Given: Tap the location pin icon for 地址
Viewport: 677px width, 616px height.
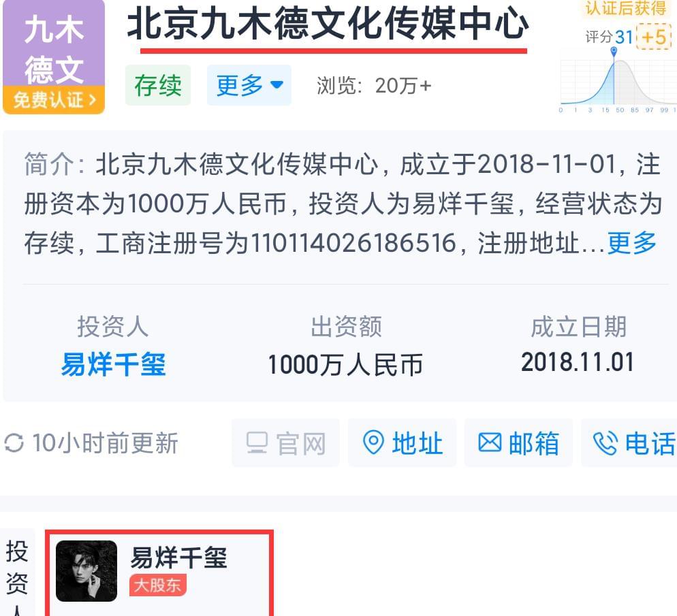Looking at the screenshot, I should pyautogui.click(x=373, y=442).
